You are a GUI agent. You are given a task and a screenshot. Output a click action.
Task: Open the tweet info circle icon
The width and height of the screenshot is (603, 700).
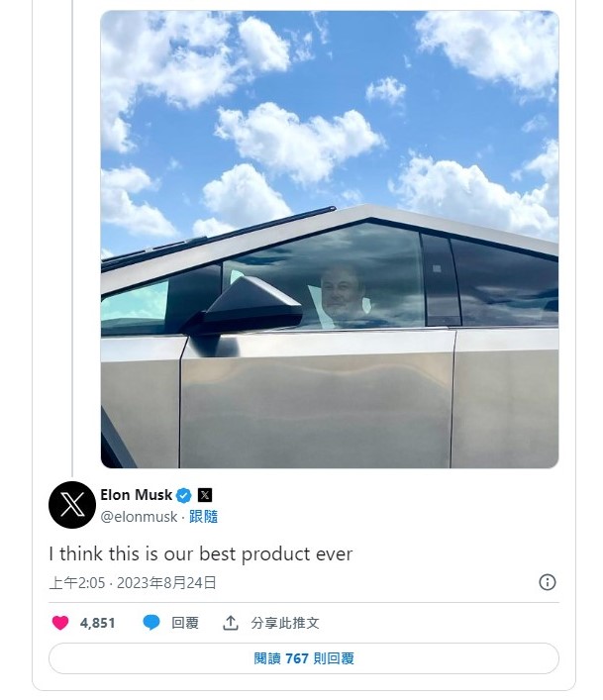tap(548, 582)
